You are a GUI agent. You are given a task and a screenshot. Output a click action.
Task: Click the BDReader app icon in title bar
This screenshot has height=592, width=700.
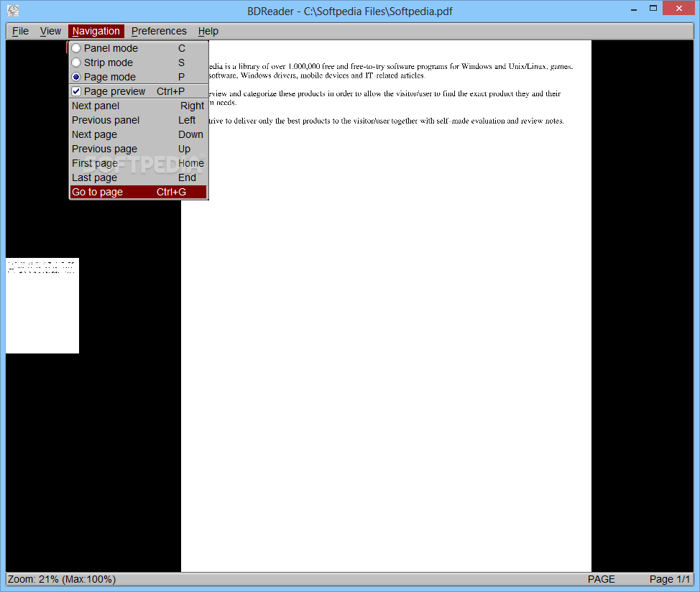[x=13, y=10]
